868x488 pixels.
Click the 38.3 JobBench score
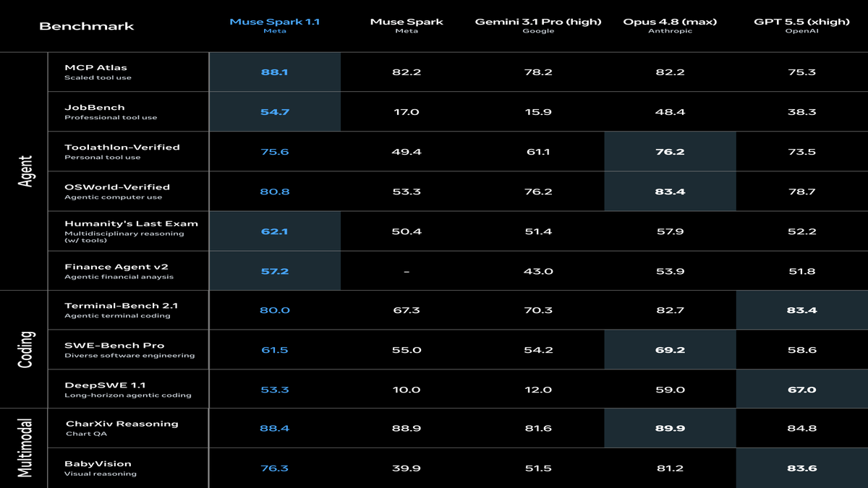tap(801, 112)
